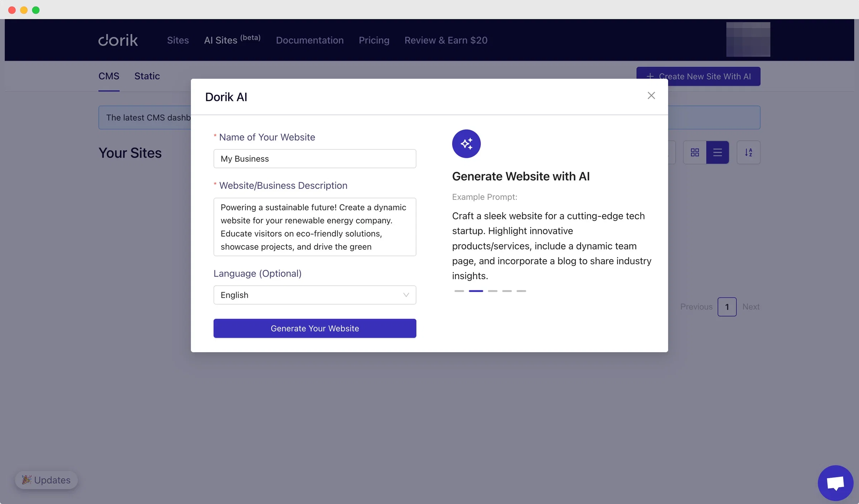The height and width of the screenshot is (504, 859).
Task: Switch to grid view of sites
Action: tap(695, 152)
